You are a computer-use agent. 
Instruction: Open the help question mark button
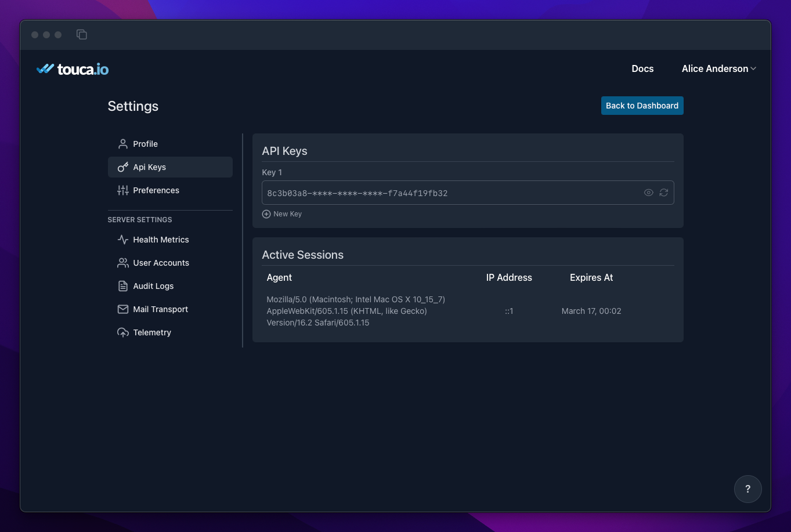pos(747,488)
